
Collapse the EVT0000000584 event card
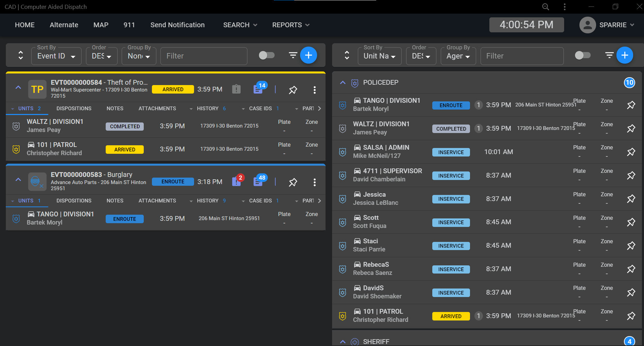18,88
